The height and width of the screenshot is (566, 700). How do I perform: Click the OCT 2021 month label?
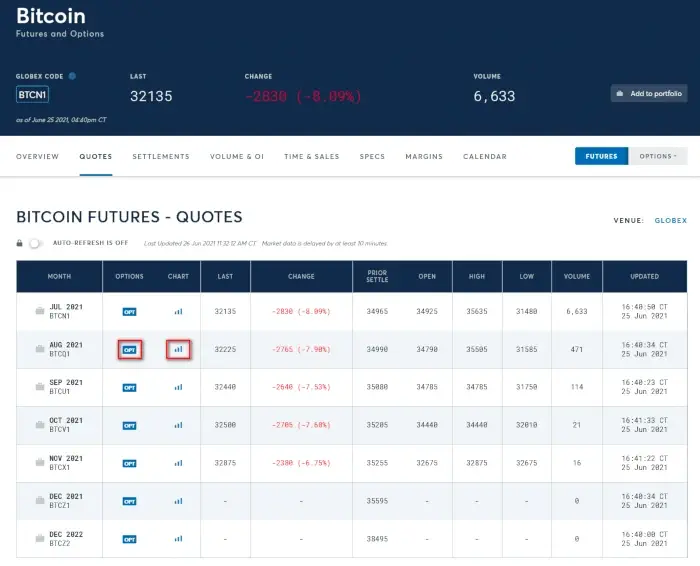coord(66,420)
